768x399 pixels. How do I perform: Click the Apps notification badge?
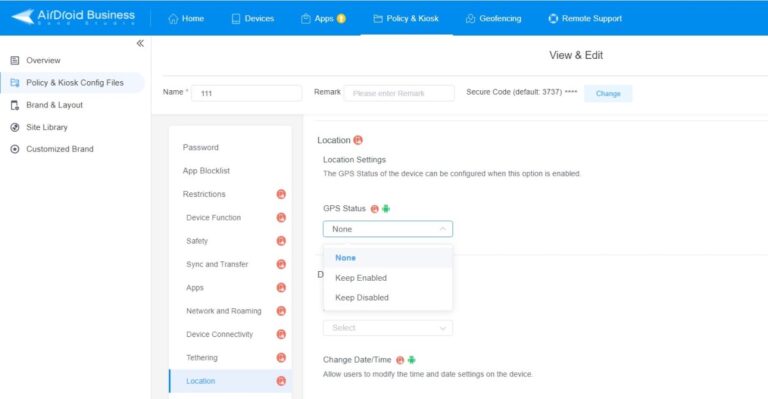(x=341, y=19)
